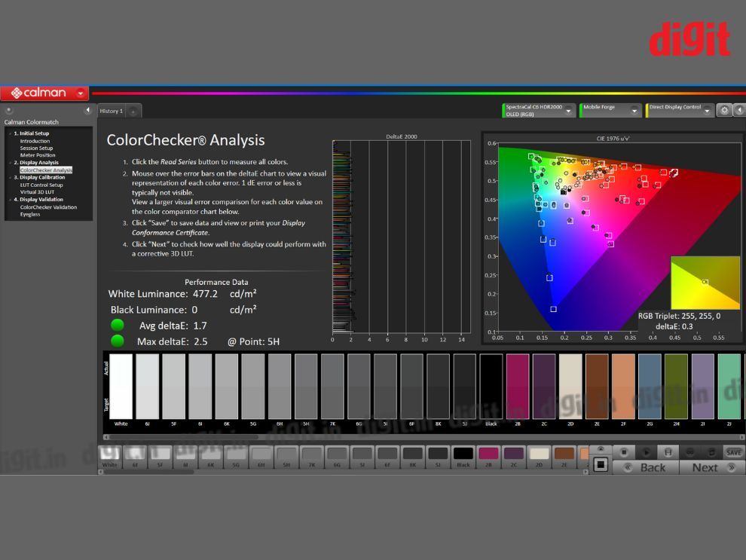Viewport: 746px width, 560px height.
Task: Open the Introduction workflow step
Action: click(35, 141)
